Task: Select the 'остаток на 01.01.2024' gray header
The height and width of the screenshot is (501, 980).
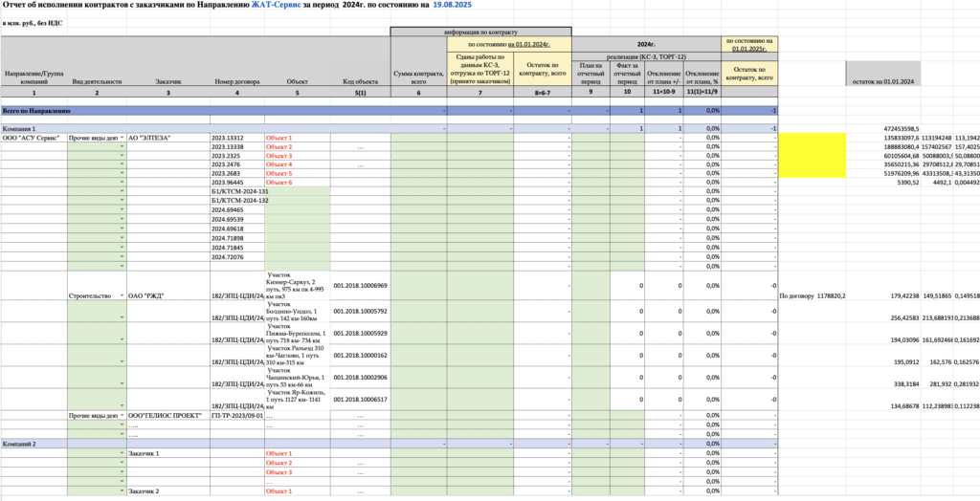Action: [883, 82]
